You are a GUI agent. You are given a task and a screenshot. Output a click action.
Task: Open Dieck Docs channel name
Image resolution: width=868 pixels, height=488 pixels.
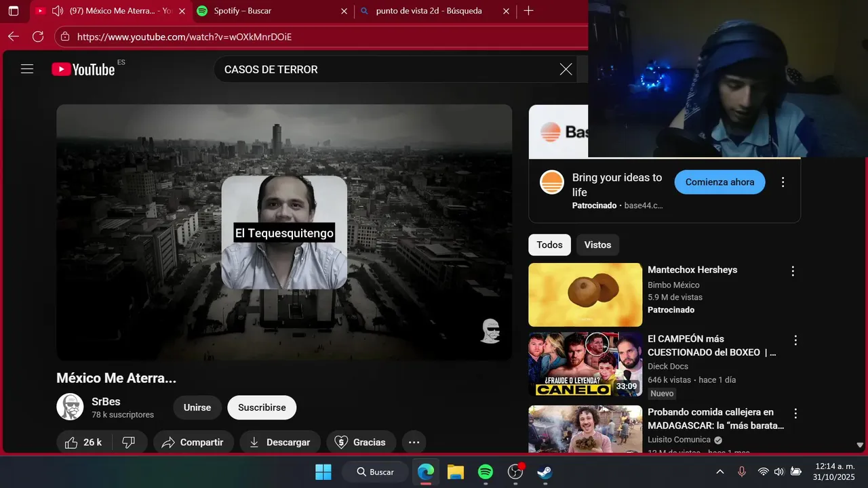668,367
